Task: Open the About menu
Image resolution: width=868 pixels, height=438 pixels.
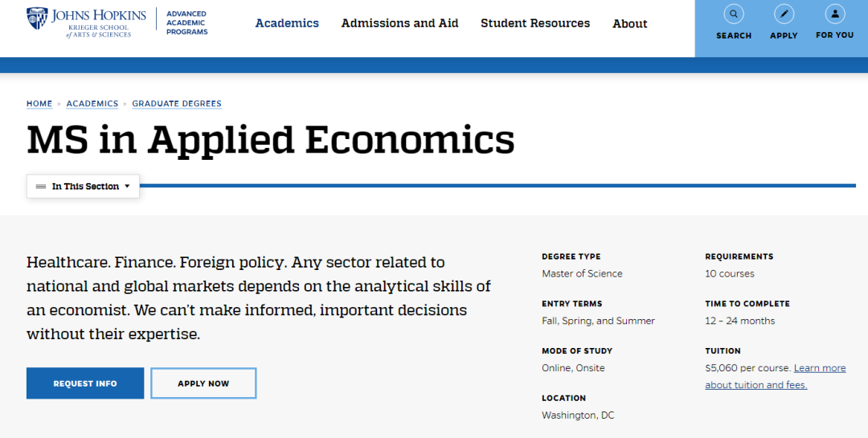Action: [629, 24]
